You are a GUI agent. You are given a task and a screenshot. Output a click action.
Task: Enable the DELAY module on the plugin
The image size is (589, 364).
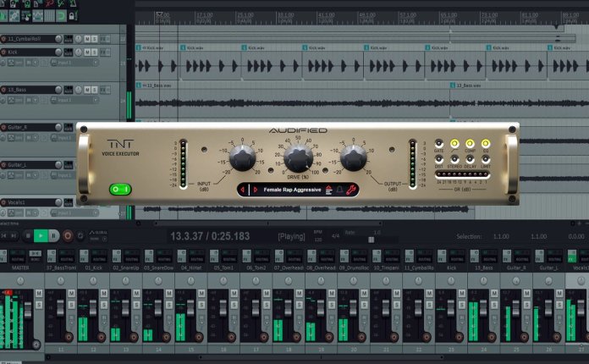[x=470, y=159]
